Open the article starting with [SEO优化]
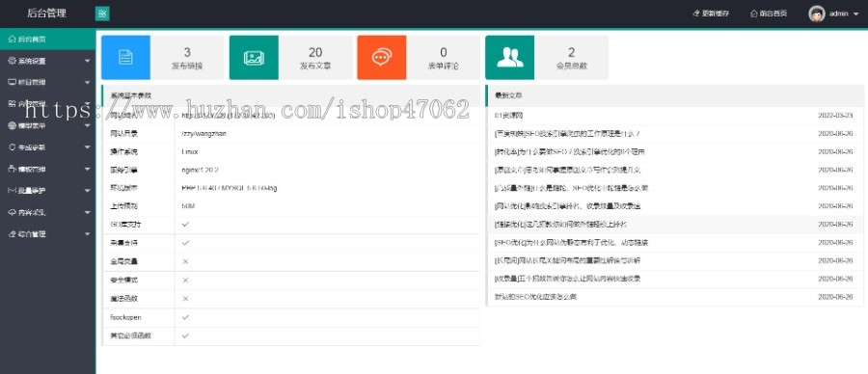Screen dimensions: 868x374 pyautogui.click(x=571, y=242)
